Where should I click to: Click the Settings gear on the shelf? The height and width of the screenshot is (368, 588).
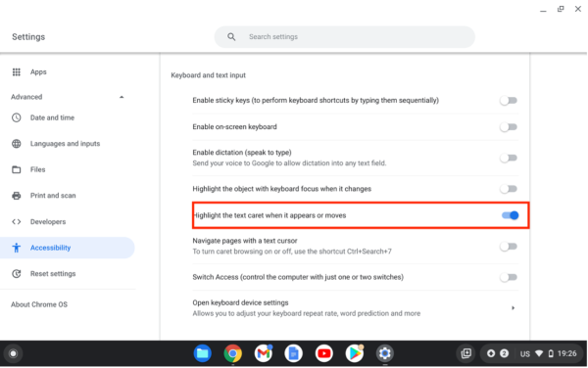coord(385,353)
